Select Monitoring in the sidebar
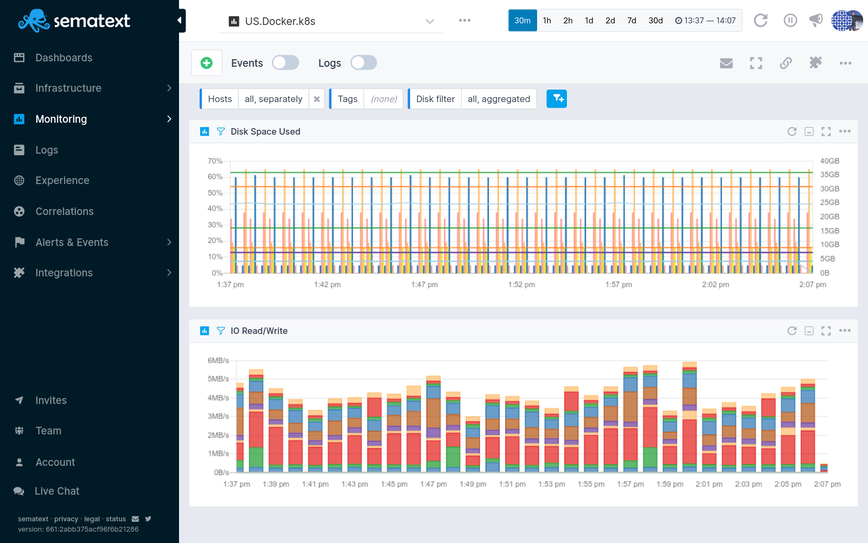The width and height of the screenshot is (868, 543). pyautogui.click(x=61, y=119)
